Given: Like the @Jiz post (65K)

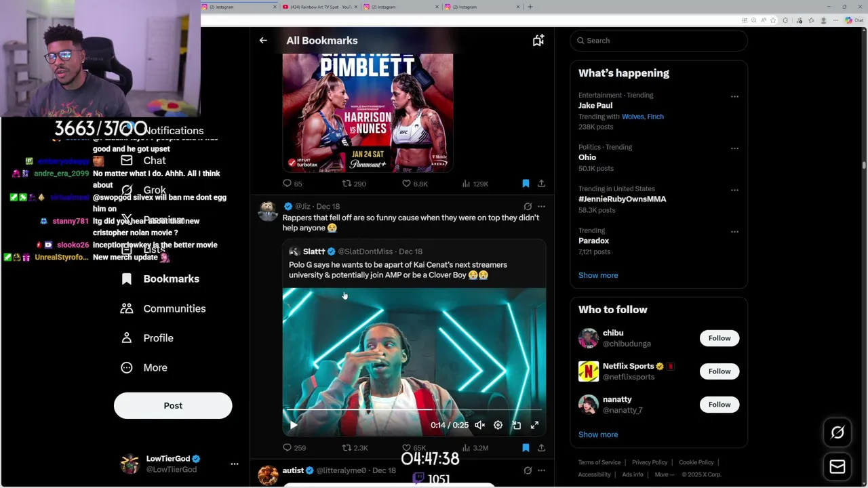Looking at the screenshot, I should click(x=414, y=447).
